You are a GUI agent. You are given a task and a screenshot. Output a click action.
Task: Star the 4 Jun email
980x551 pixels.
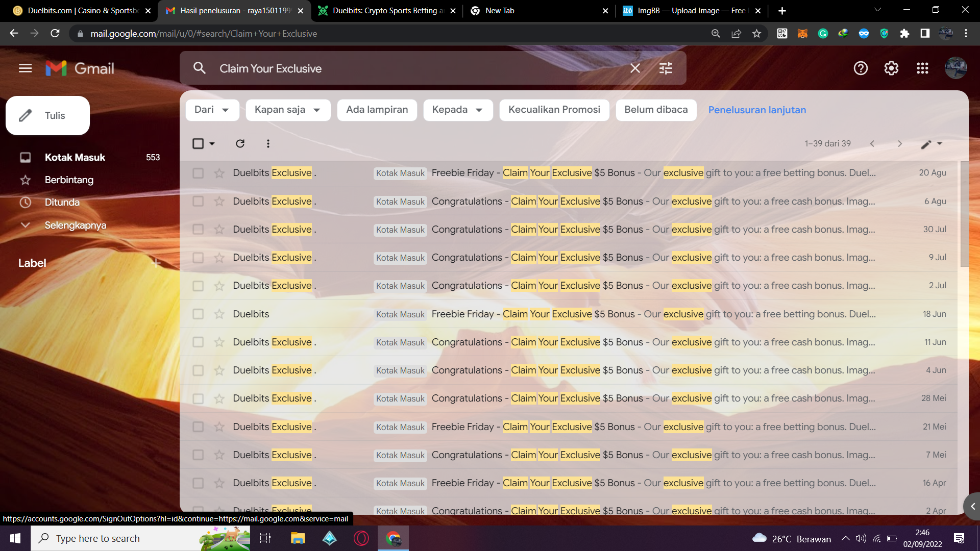tap(219, 370)
